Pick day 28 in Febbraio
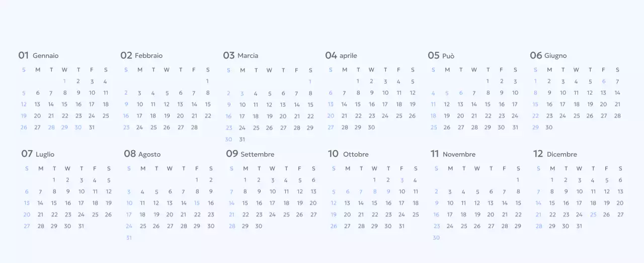 (x=194, y=127)
